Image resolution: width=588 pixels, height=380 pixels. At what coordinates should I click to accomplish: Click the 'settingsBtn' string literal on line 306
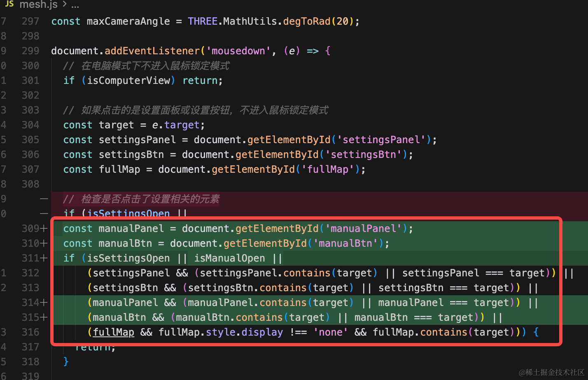(363, 155)
